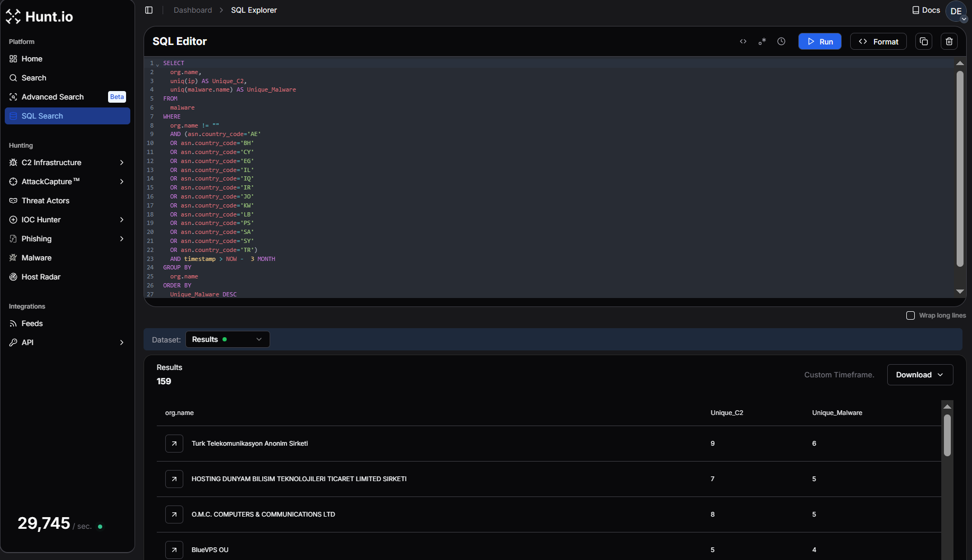
Task: Open BlueVPS OU row arrow link
Action: 174,550
